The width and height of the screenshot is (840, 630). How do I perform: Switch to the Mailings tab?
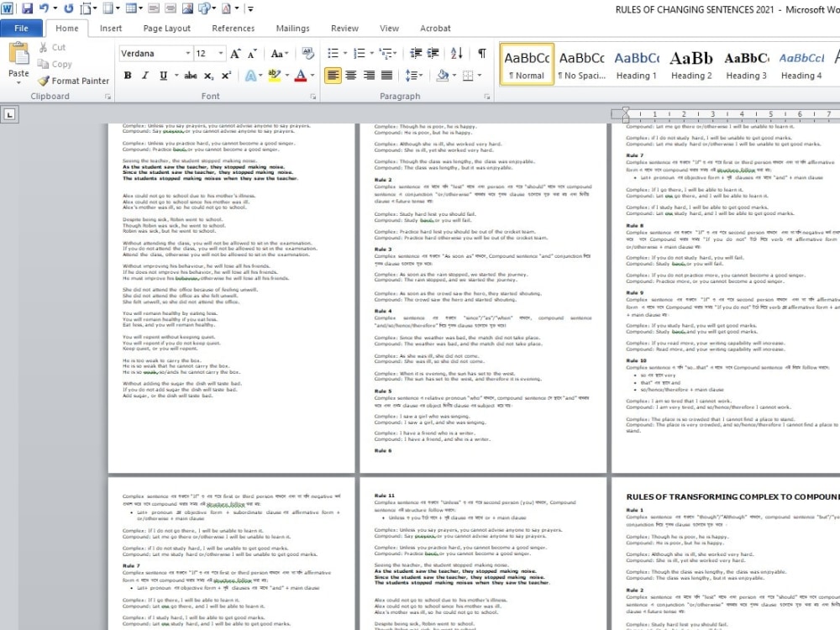click(292, 29)
